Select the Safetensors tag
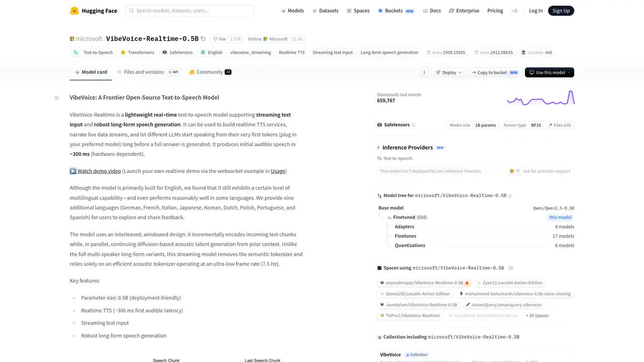The width and height of the screenshot is (644, 362). click(177, 52)
